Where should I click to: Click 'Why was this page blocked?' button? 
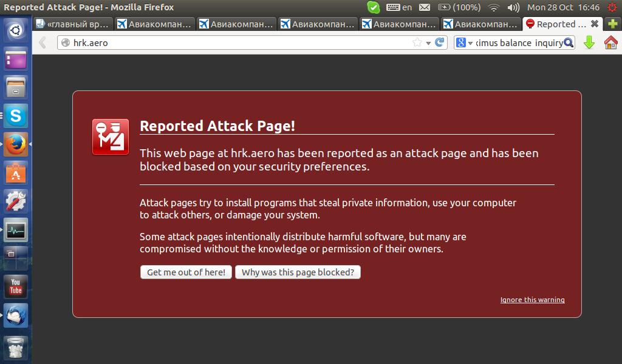coord(298,272)
